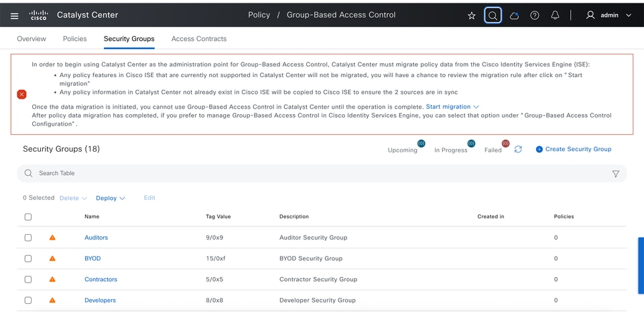Sort by the Description column header

294,217
